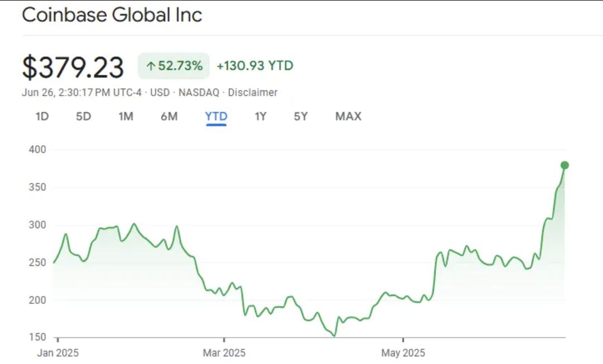Switch to the 1D chart view
This screenshot has width=603, height=364.
pos(41,117)
